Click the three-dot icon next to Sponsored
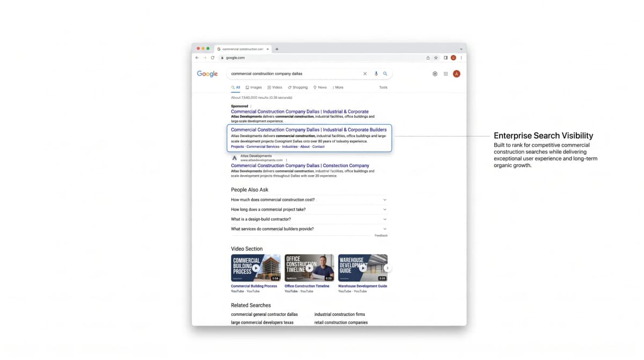 click(251, 106)
